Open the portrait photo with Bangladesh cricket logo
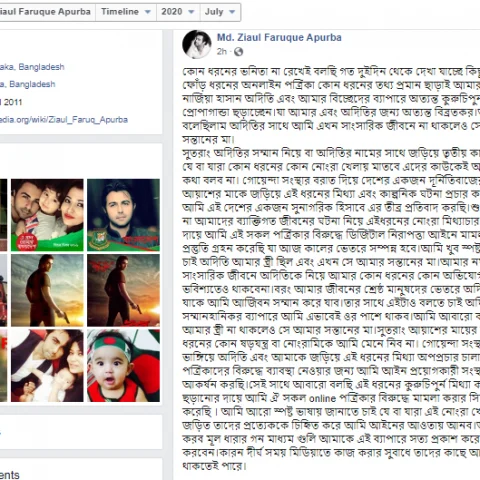Viewport: 480px width, 480px height. coord(123,215)
